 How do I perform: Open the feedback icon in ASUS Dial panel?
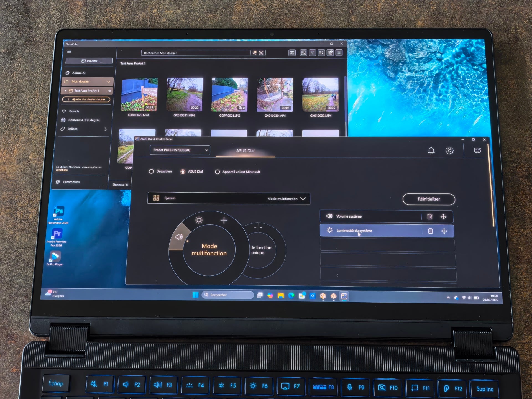pos(477,150)
